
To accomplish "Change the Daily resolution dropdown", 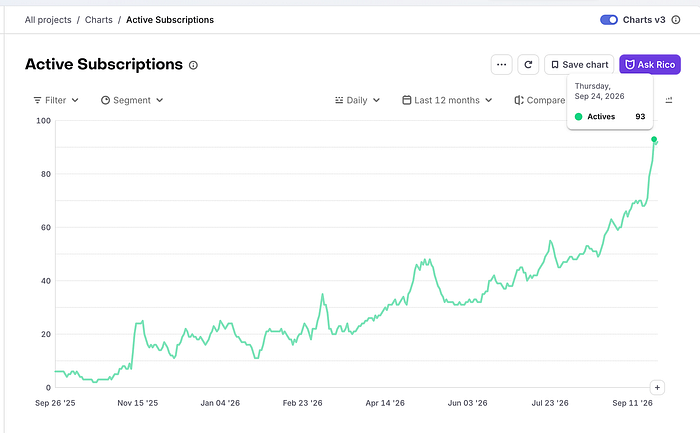I will pyautogui.click(x=357, y=100).
